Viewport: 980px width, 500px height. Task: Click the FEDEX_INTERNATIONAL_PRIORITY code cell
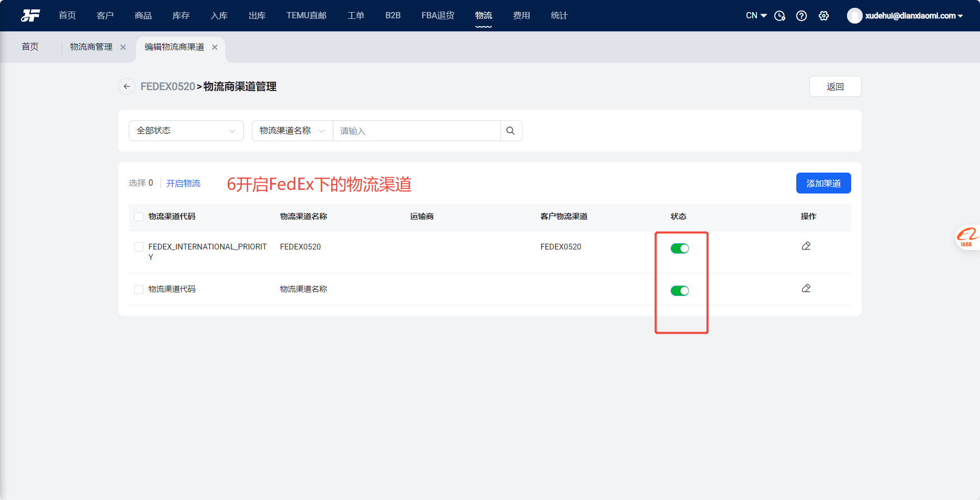click(x=207, y=252)
